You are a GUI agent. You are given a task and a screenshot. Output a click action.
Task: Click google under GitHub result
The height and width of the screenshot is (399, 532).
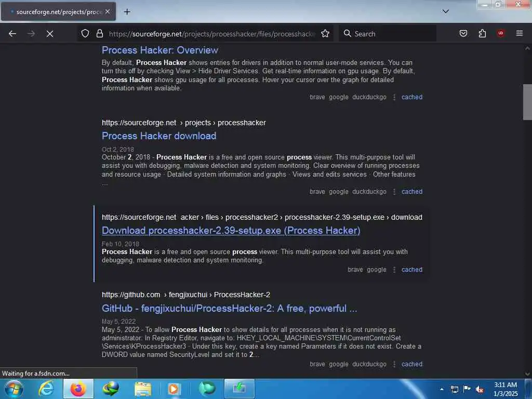(339, 364)
